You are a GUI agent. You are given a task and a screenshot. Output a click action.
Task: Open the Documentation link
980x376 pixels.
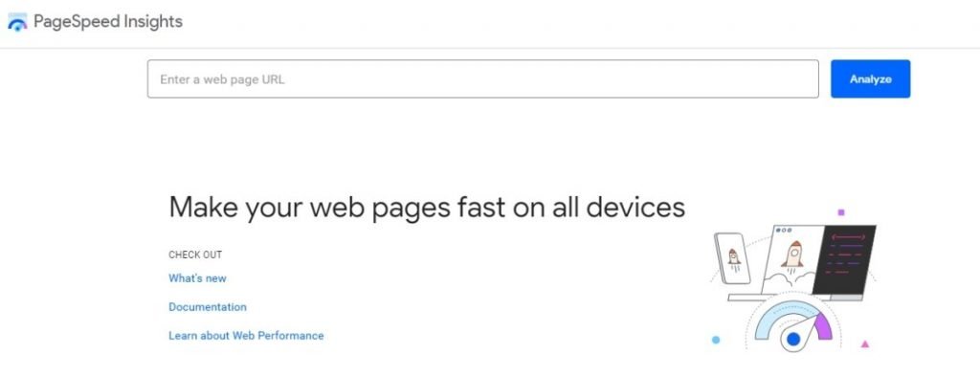pos(208,307)
